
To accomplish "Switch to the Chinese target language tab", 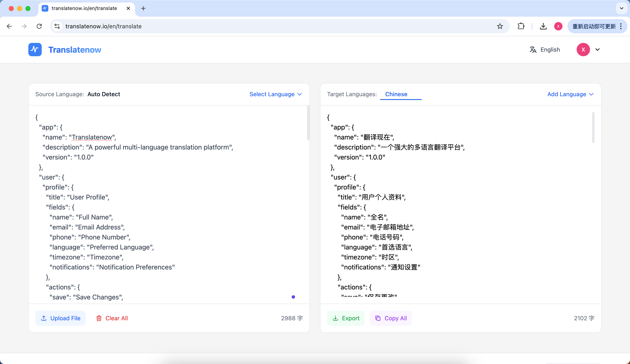I will coord(396,94).
